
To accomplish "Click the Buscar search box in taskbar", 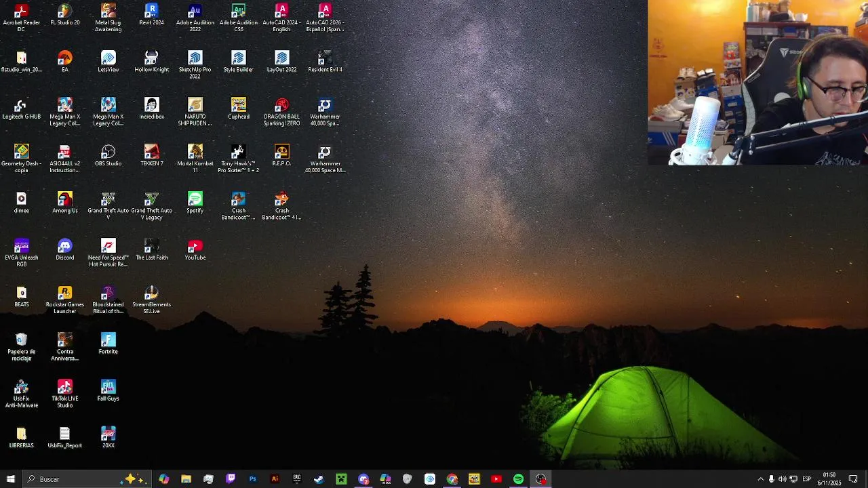I will coord(86,479).
